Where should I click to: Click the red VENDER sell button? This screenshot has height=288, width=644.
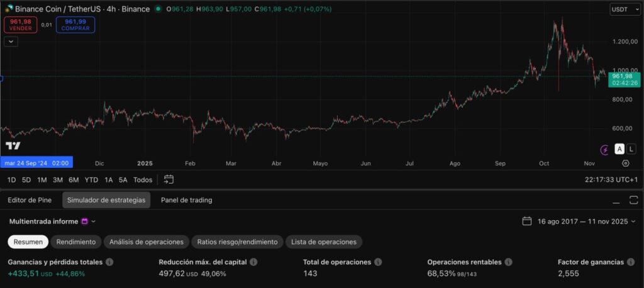[21, 25]
